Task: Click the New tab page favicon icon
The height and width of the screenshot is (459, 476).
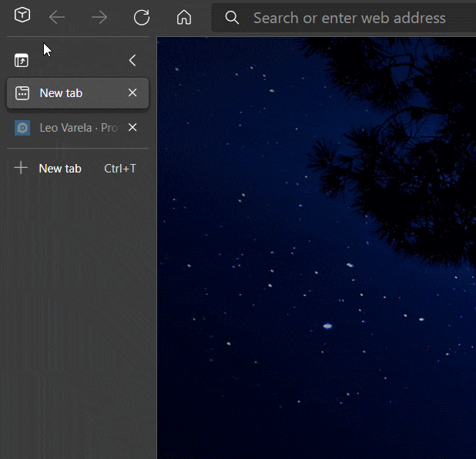Action: click(22, 93)
